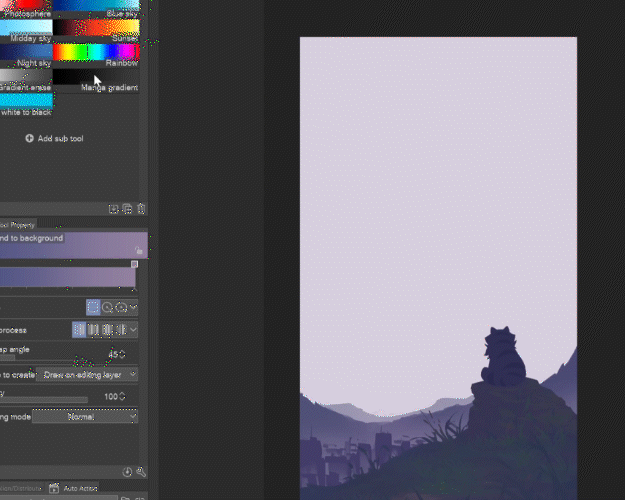Screen dimensions: 625x500
Task: Choose the Midday sky gradient preset
Action: tap(26, 31)
